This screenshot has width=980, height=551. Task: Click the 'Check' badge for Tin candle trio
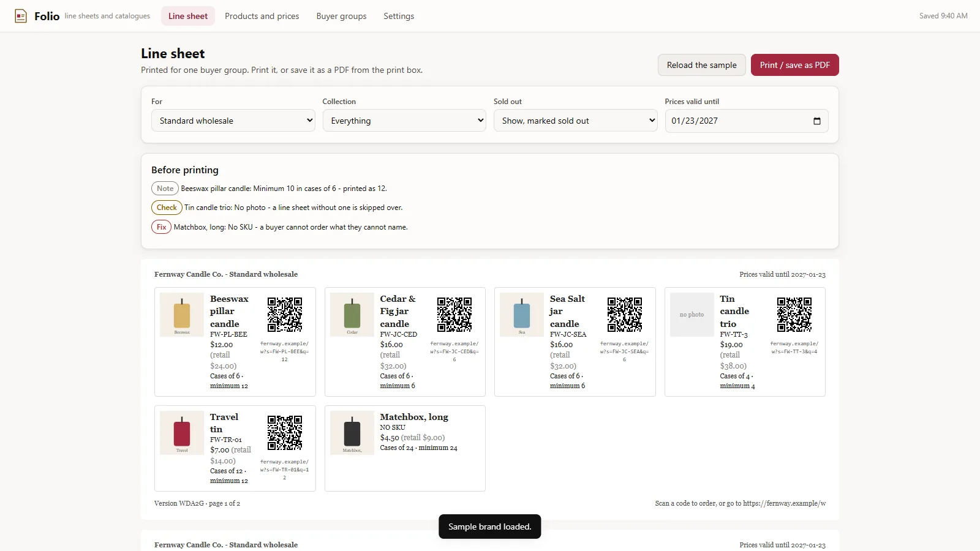pyautogui.click(x=167, y=208)
